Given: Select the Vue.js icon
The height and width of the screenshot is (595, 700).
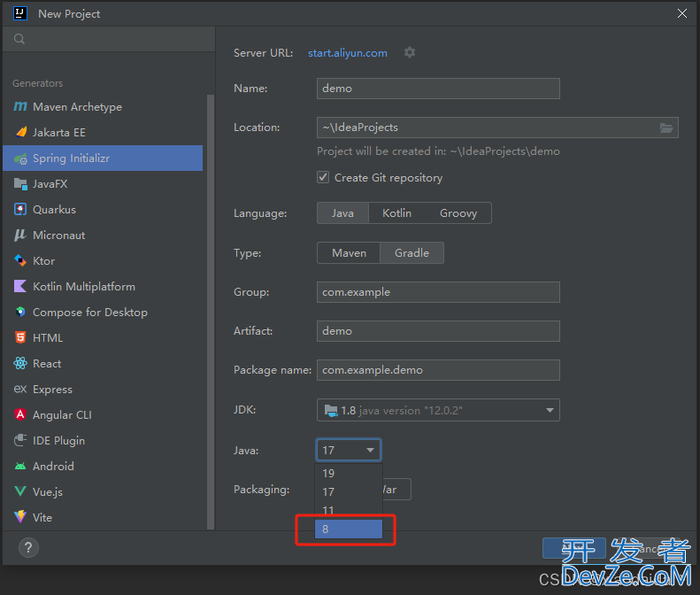Looking at the screenshot, I should (20, 491).
